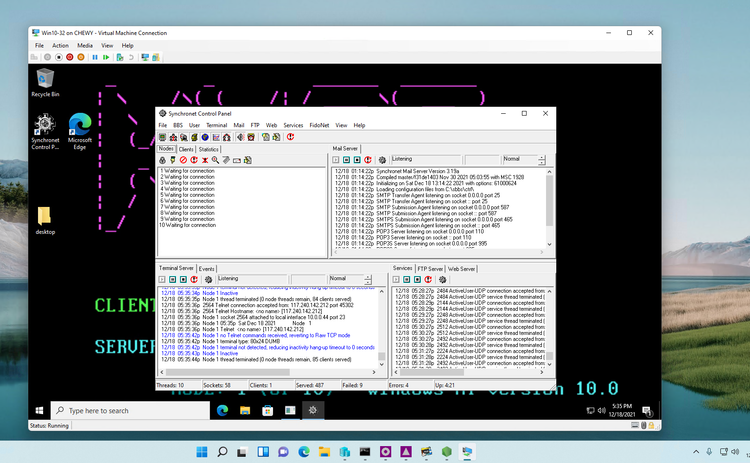Click the Checkpoint icon in VM Connection toolbar
Screen dimensions: 750x463
point(120,57)
